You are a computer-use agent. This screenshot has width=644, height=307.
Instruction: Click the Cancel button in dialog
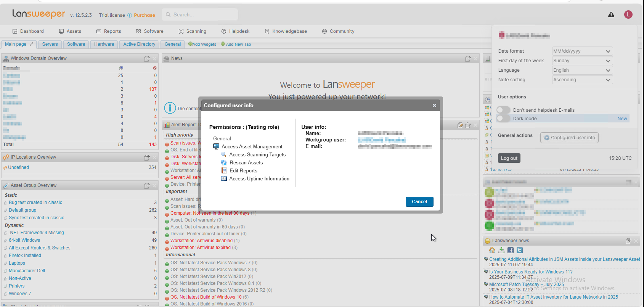pos(419,202)
